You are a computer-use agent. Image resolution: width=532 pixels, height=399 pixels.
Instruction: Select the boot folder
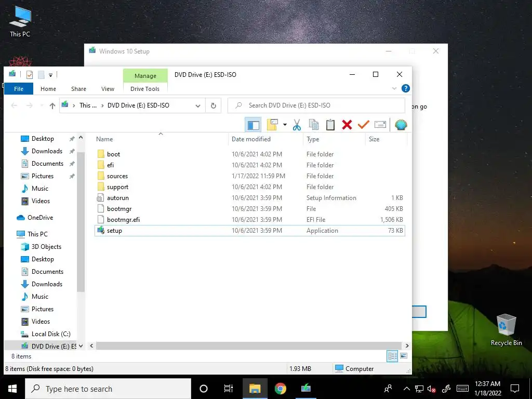click(113, 154)
